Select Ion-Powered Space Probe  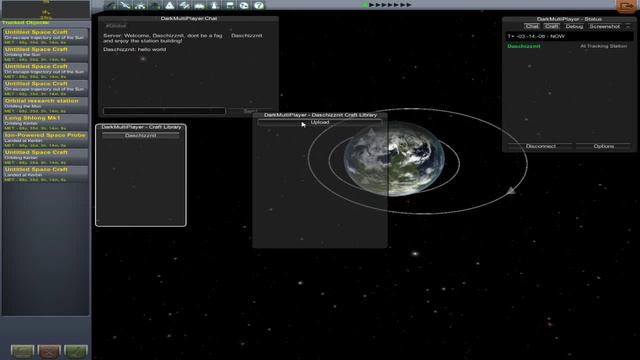tap(45, 140)
